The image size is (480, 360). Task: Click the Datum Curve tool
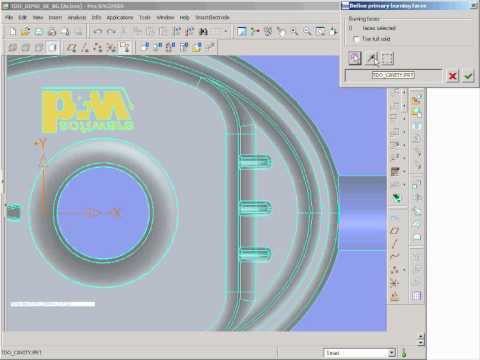(394, 256)
